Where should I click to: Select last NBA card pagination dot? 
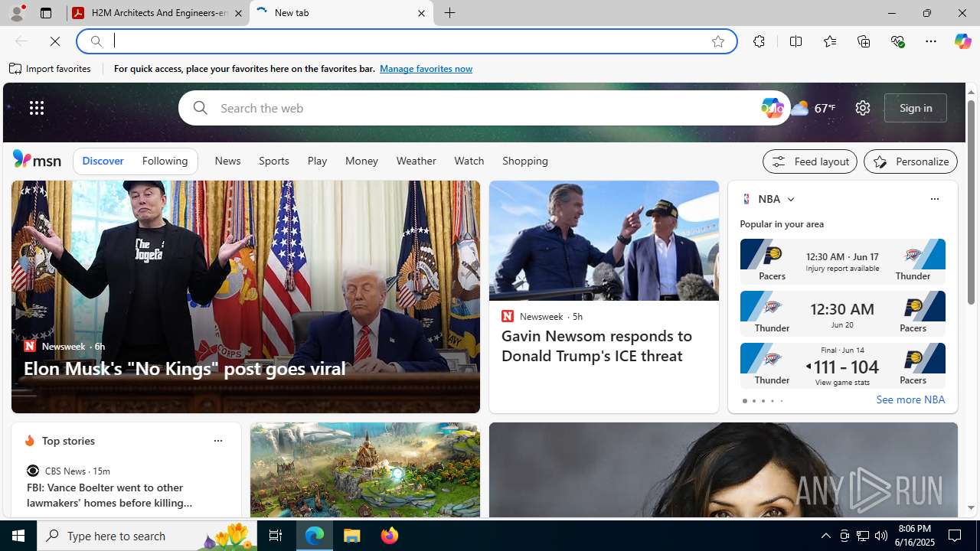(x=781, y=401)
